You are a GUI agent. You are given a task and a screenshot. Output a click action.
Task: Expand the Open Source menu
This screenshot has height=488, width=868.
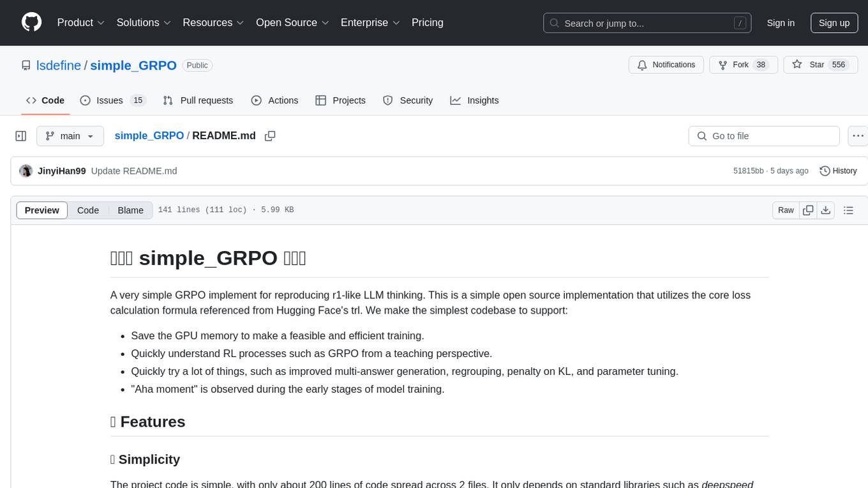[292, 22]
